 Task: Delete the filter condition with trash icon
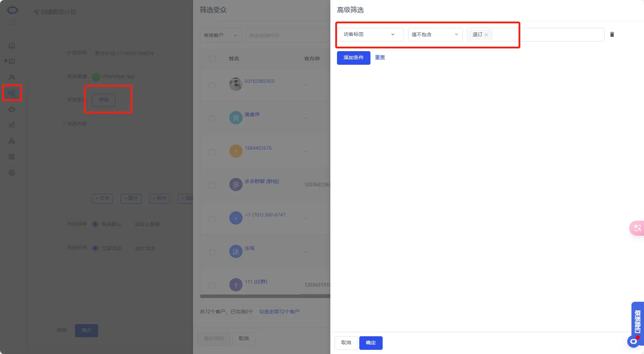(612, 34)
